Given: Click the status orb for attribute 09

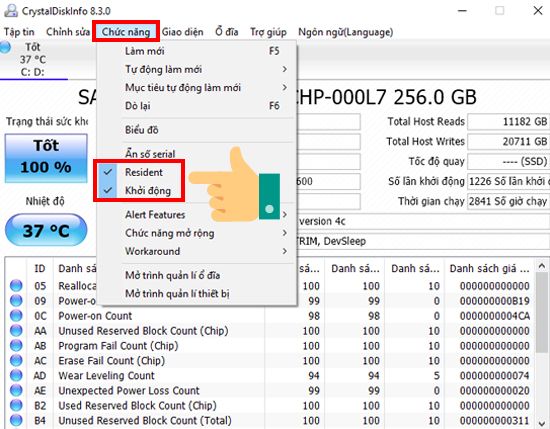Looking at the screenshot, I should (16, 301).
